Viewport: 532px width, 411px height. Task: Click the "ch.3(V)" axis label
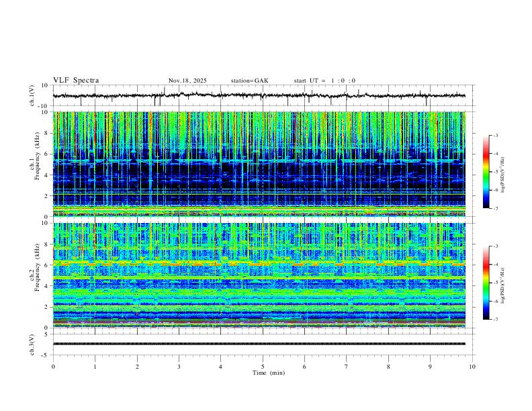coord(32,345)
